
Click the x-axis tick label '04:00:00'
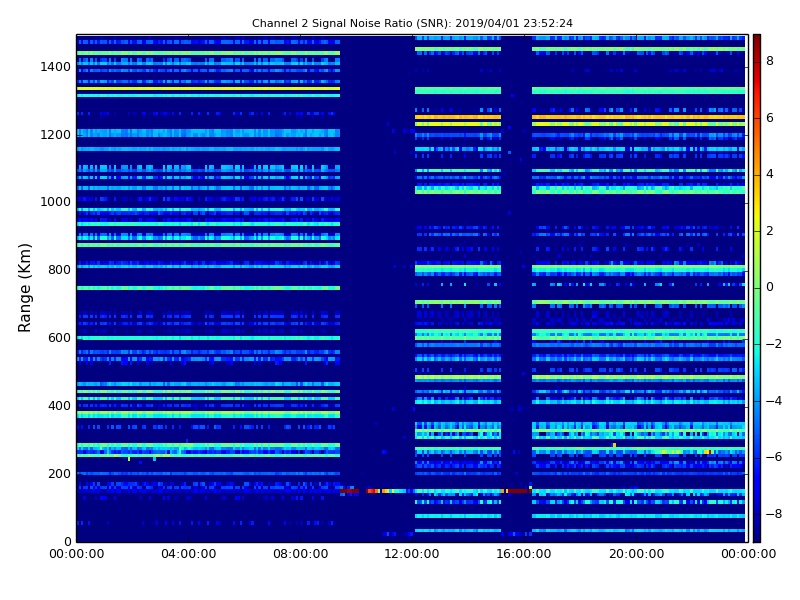tap(189, 554)
